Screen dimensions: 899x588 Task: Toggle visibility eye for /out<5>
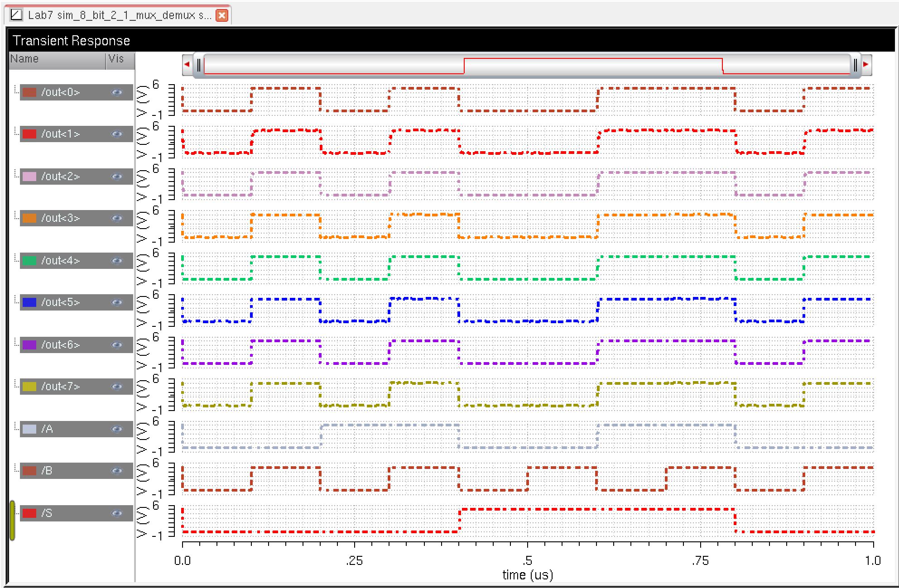pyautogui.click(x=117, y=302)
